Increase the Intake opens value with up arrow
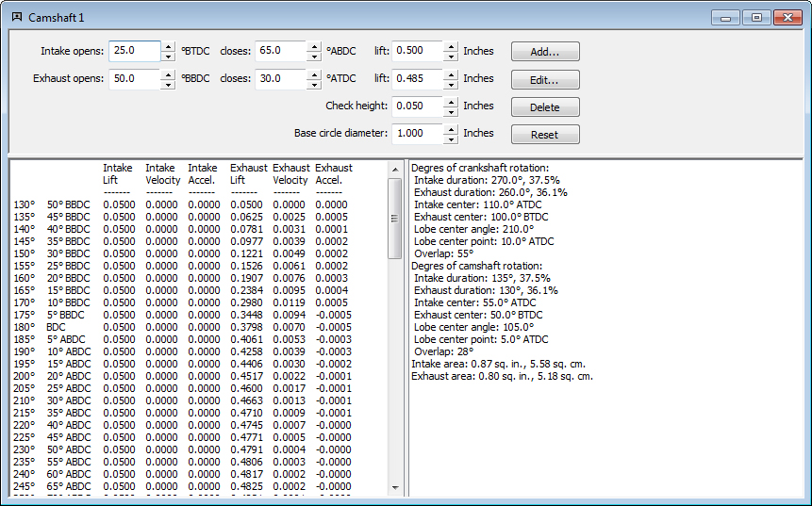Screen dimensions: 812x506 pos(168,46)
